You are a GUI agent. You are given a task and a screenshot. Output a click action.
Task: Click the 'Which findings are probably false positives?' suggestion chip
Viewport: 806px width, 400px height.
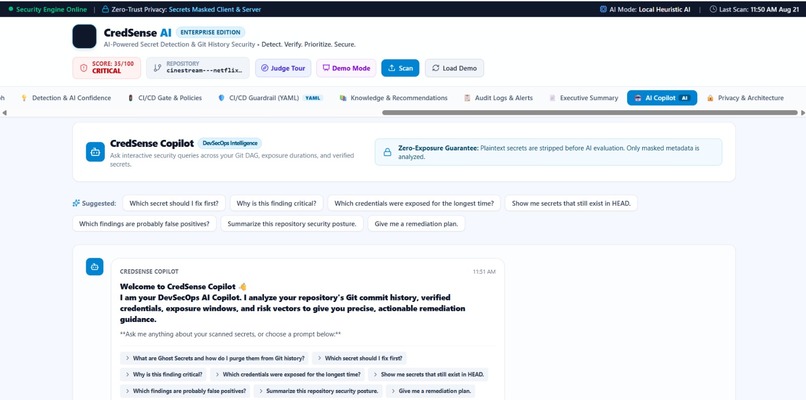(144, 224)
